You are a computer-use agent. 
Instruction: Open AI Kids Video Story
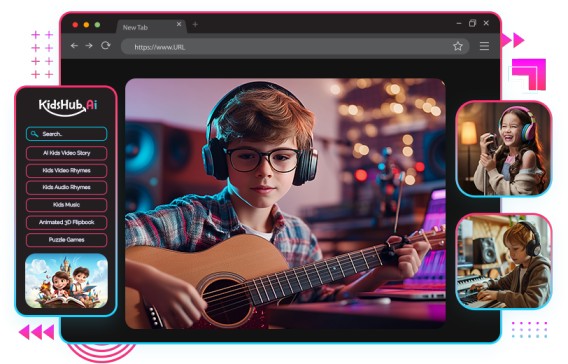[x=67, y=153]
